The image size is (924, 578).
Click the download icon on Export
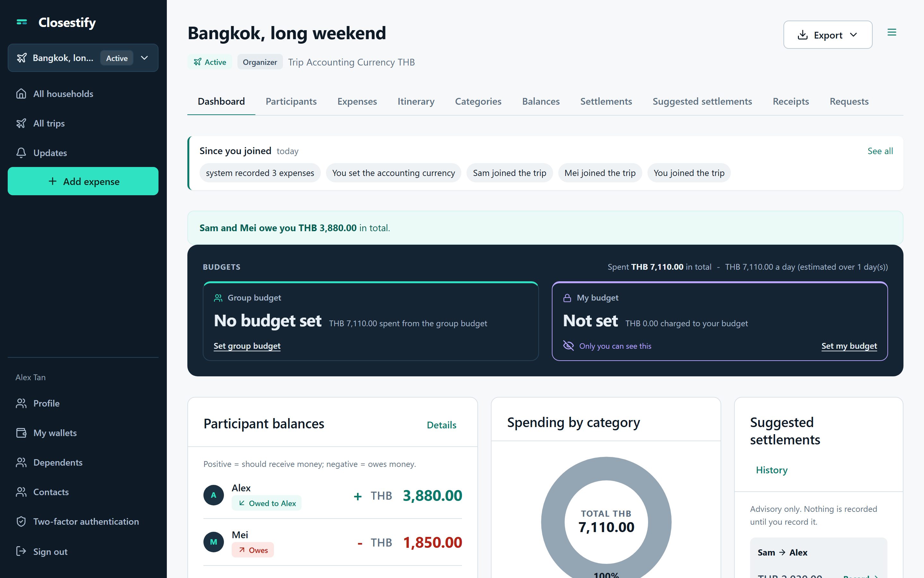pos(803,35)
